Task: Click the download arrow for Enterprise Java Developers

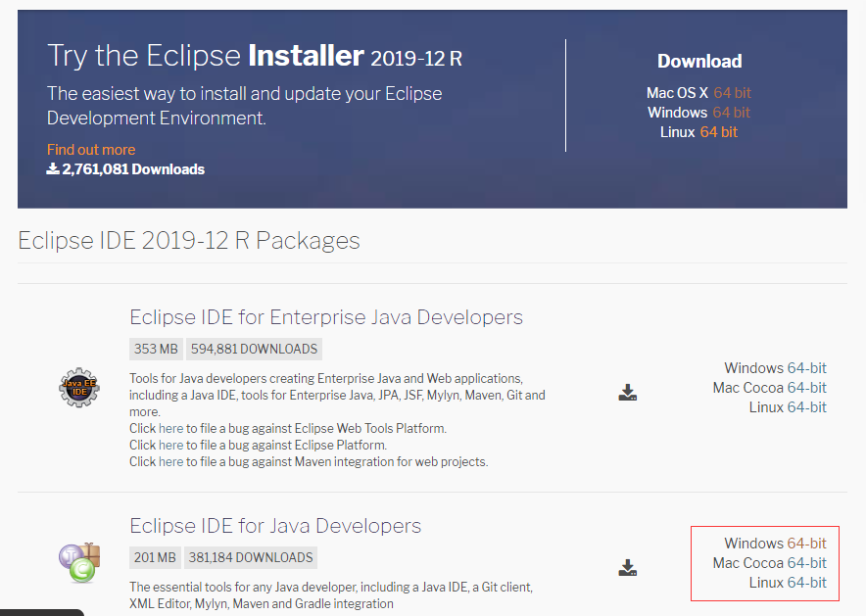Action: pos(627,392)
